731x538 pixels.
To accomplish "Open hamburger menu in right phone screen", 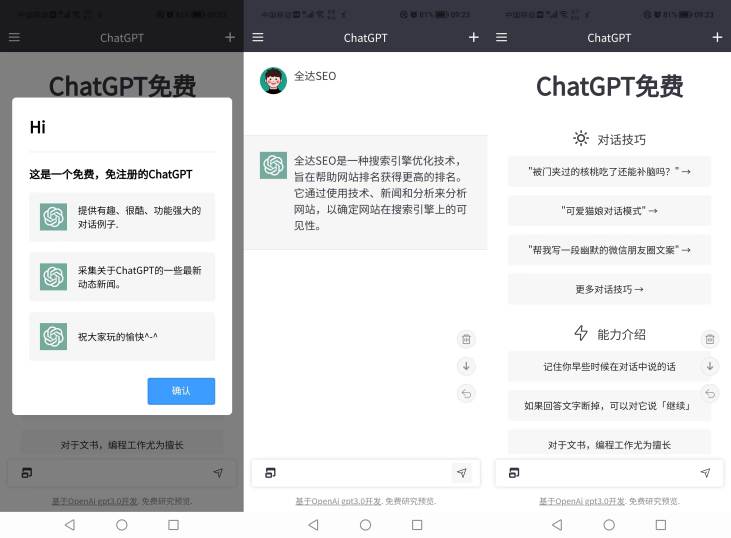I will [501, 37].
